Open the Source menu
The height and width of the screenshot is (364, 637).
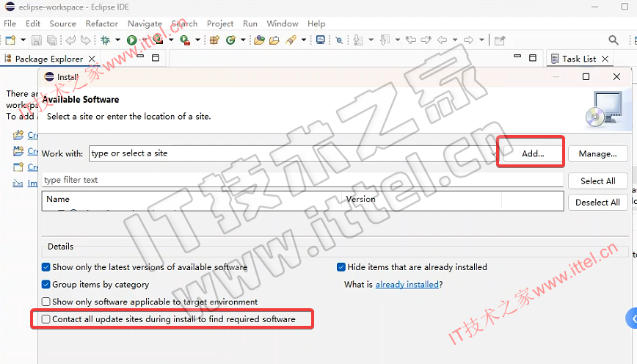(62, 23)
